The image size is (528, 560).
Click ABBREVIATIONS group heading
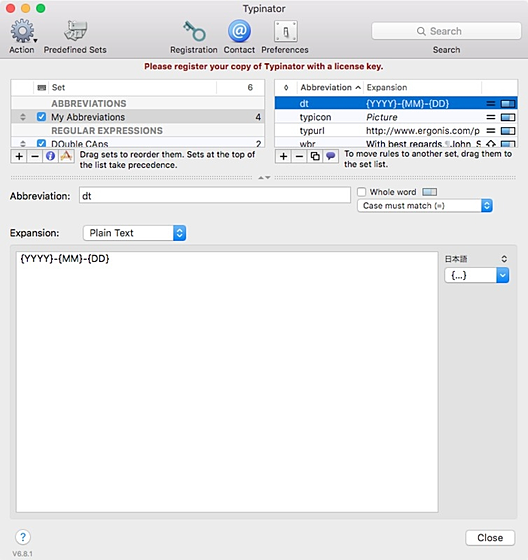[89, 104]
